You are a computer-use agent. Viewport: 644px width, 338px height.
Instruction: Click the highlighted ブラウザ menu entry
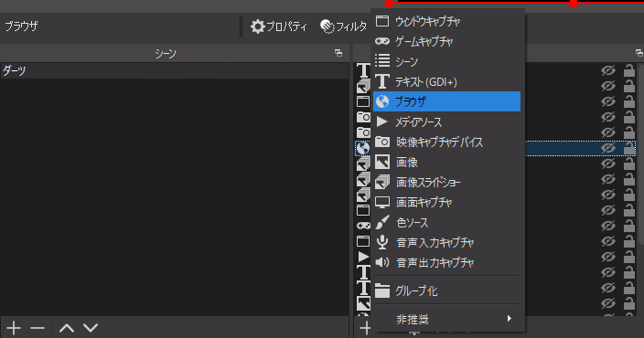click(x=446, y=101)
